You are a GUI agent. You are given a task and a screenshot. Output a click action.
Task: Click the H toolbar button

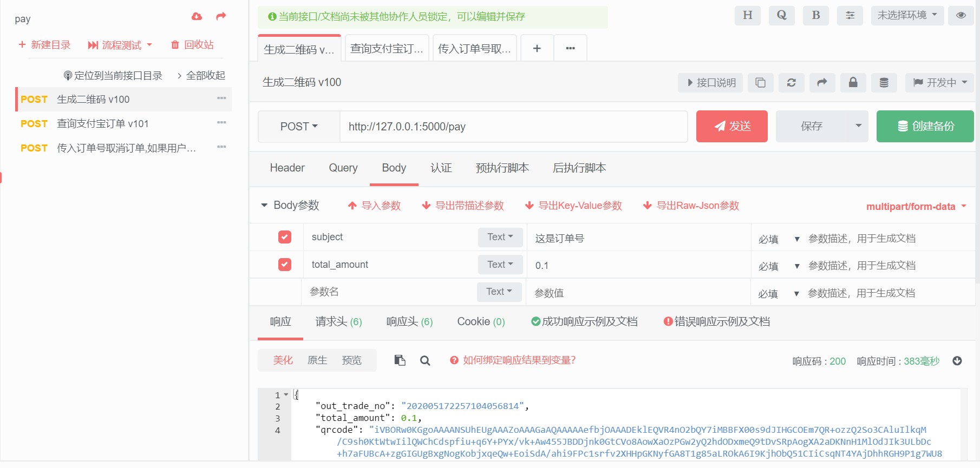click(748, 15)
